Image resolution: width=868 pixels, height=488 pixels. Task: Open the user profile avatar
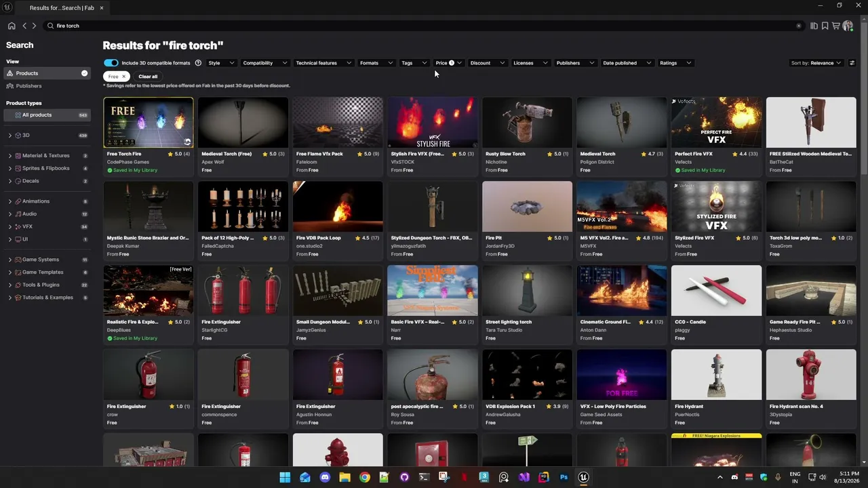[848, 26]
